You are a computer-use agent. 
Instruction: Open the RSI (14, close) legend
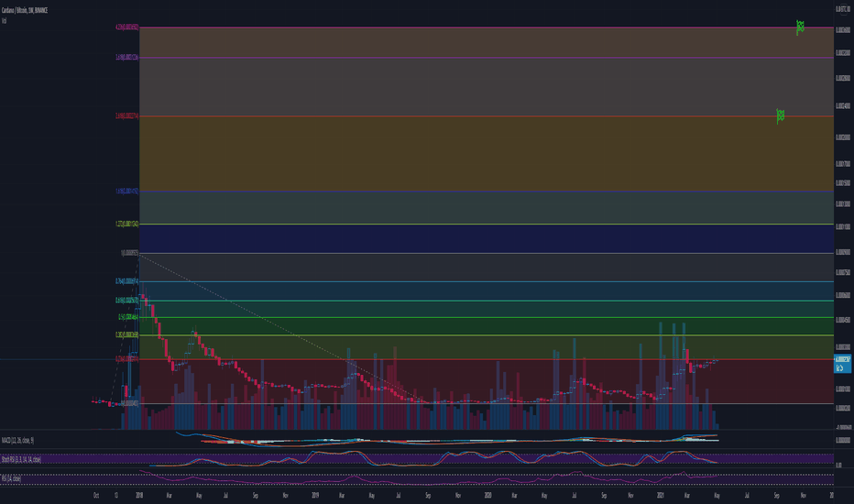[11, 478]
